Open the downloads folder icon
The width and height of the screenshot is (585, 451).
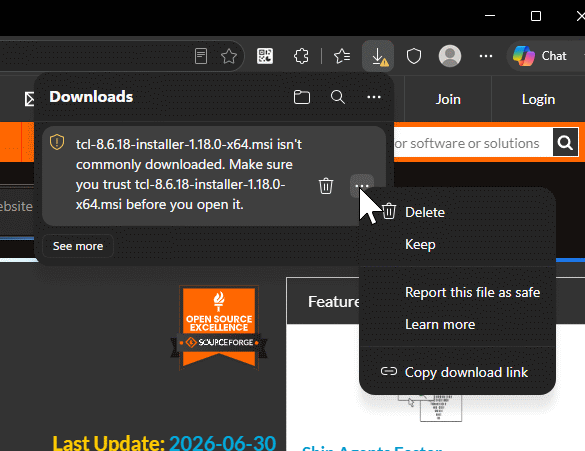(x=301, y=97)
